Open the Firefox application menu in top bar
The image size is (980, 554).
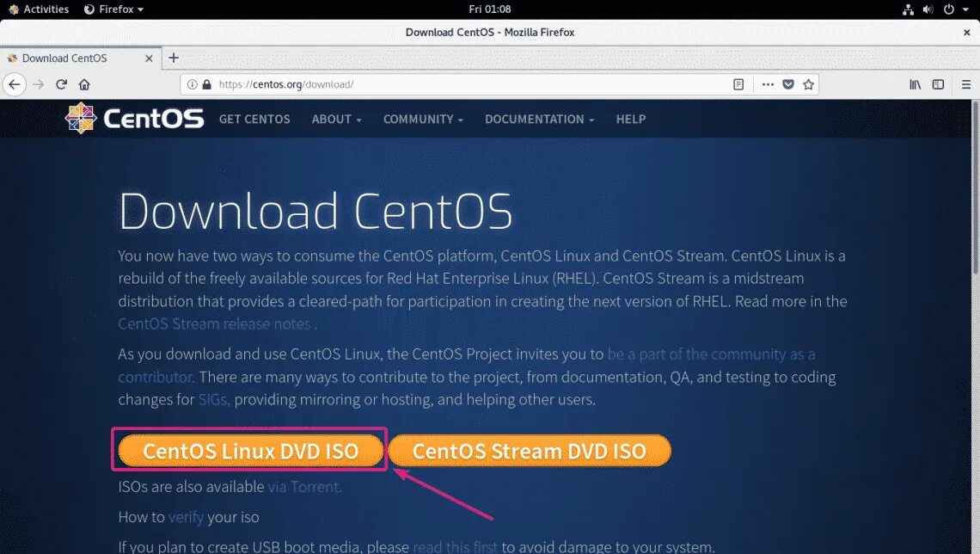(x=113, y=9)
